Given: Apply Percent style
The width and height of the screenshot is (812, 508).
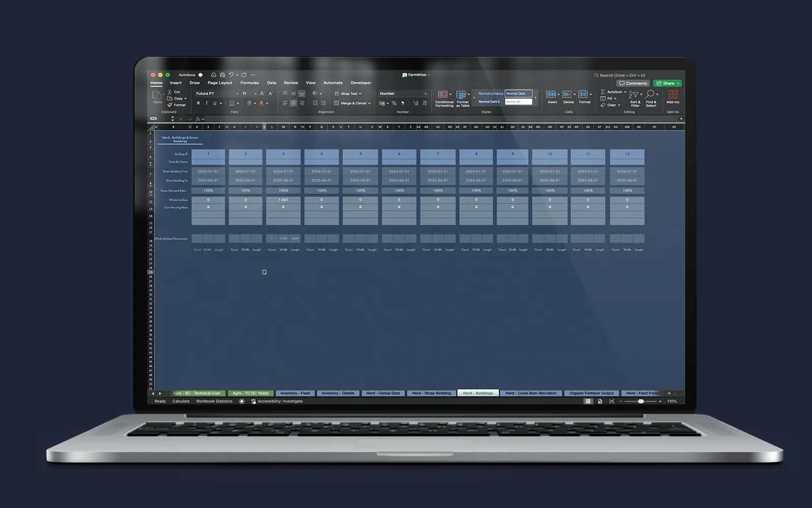Looking at the screenshot, I should point(394,103).
